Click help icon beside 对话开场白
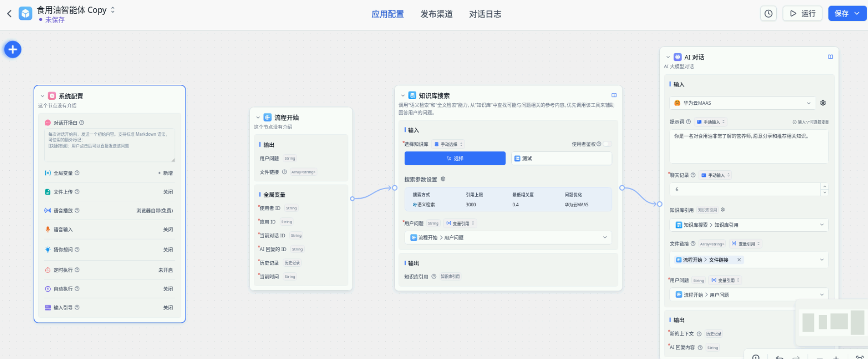Viewport: 868px width, 359px height. tap(82, 123)
